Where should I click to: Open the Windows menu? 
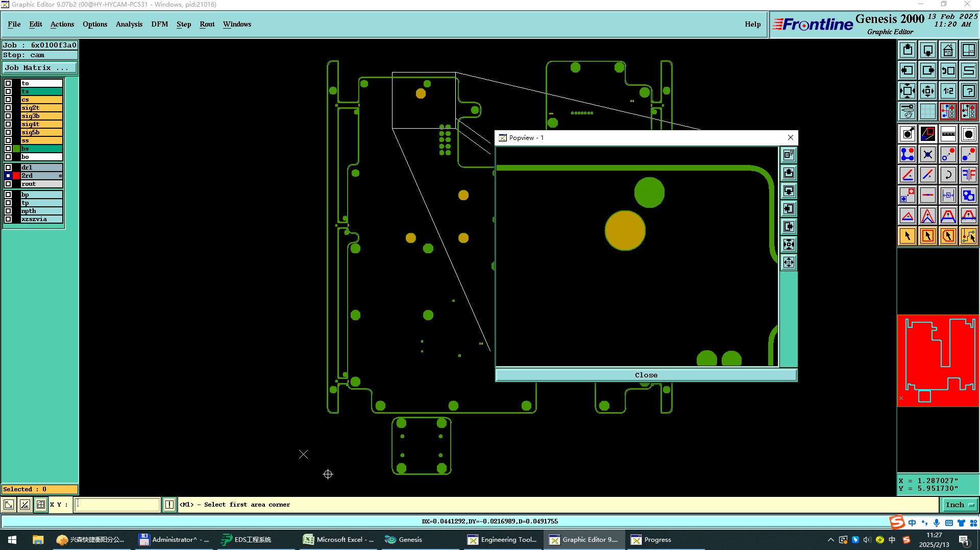pyautogui.click(x=237, y=24)
